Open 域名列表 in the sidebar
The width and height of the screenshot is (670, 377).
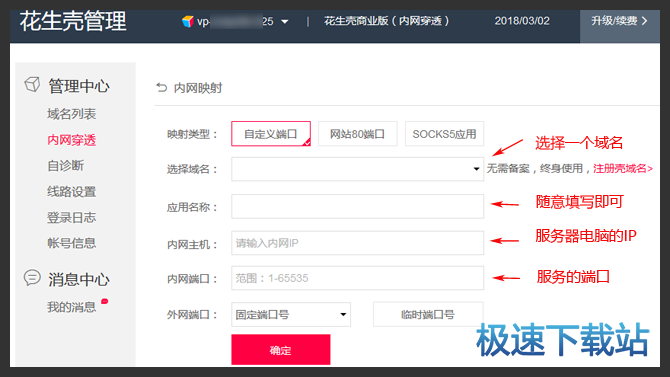point(71,114)
